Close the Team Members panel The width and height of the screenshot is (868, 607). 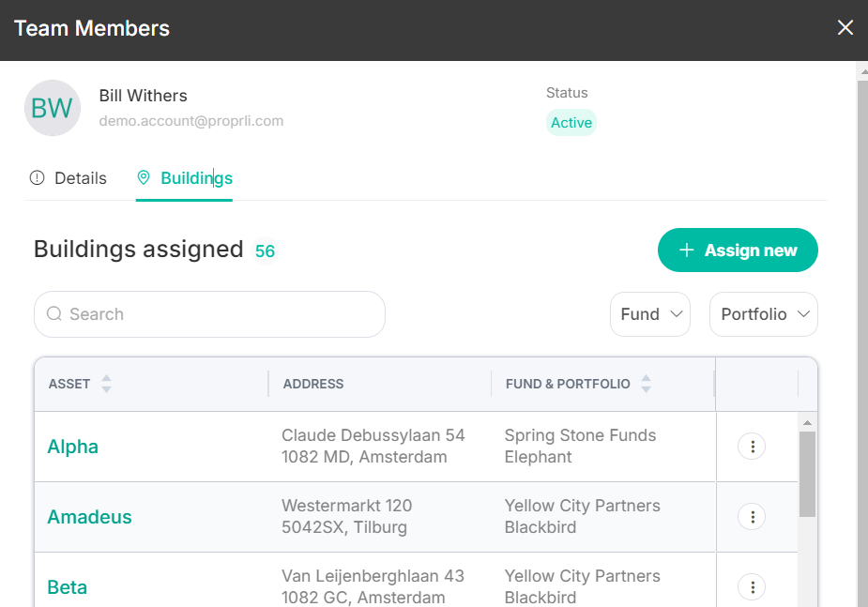(845, 27)
